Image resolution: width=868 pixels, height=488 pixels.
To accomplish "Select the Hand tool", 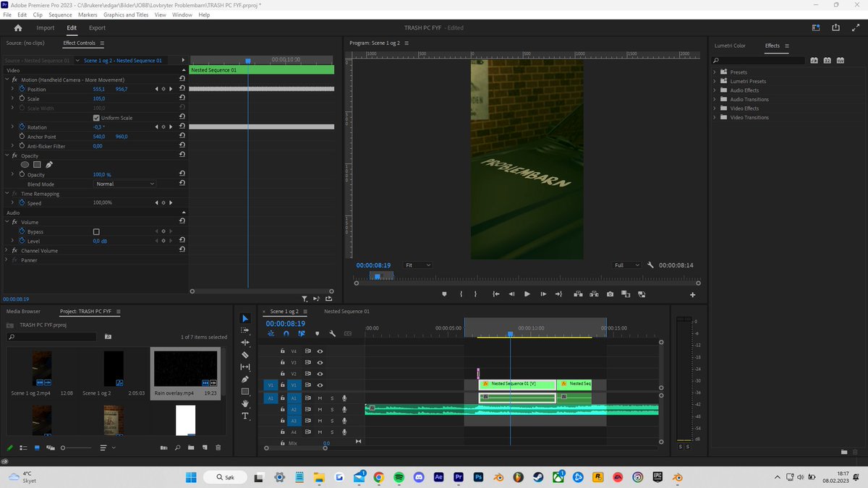I will click(x=245, y=403).
